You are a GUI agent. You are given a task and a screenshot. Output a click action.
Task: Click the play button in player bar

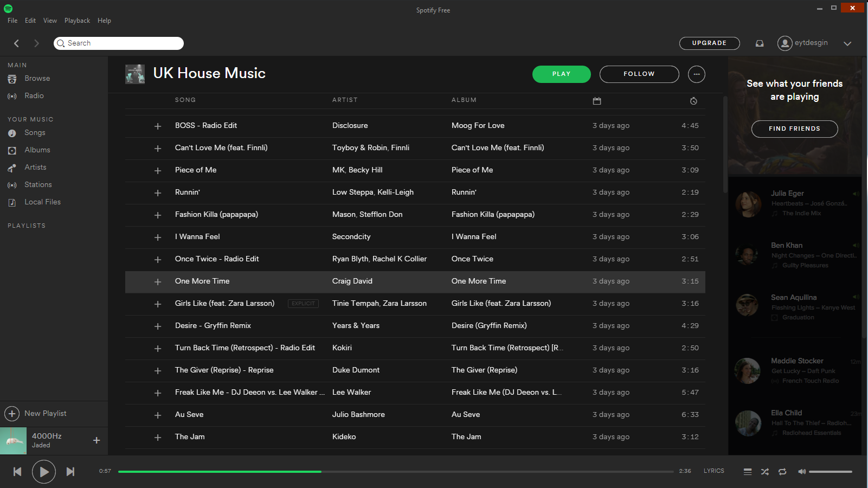point(44,472)
